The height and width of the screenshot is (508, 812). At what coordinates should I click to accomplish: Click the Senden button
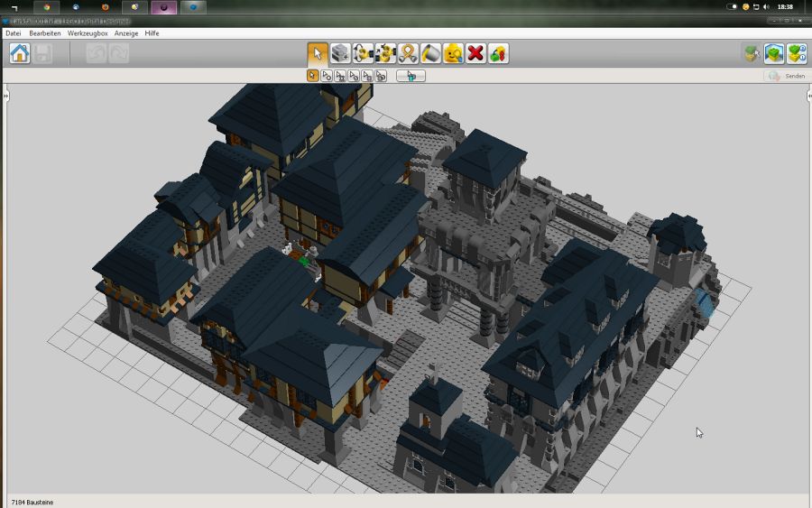pos(785,76)
